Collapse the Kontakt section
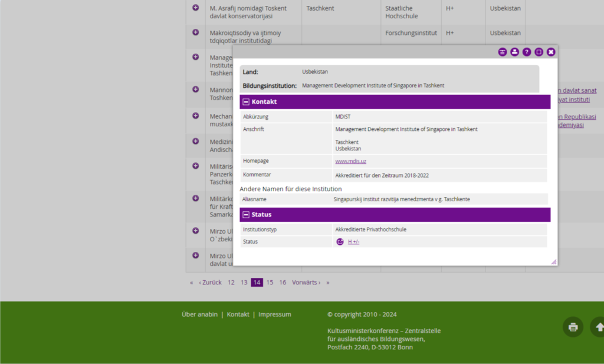This screenshot has height=364, width=604. (x=246, y=102)
